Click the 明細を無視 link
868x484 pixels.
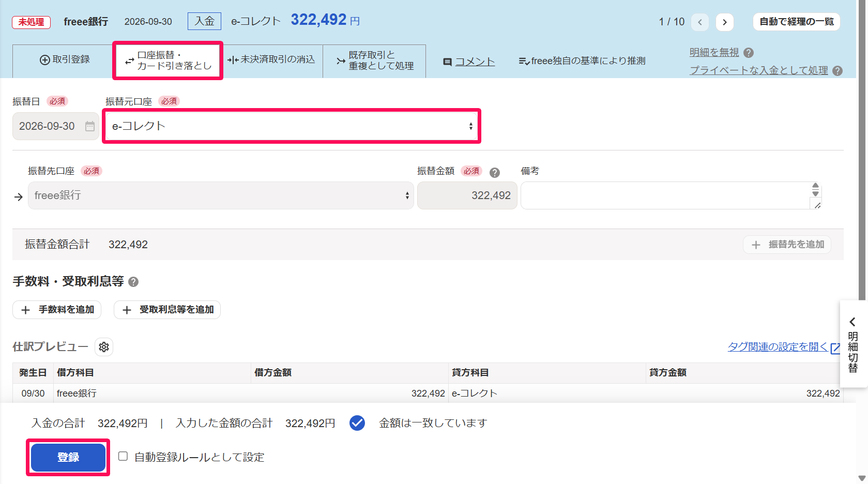tap(714, 52)
